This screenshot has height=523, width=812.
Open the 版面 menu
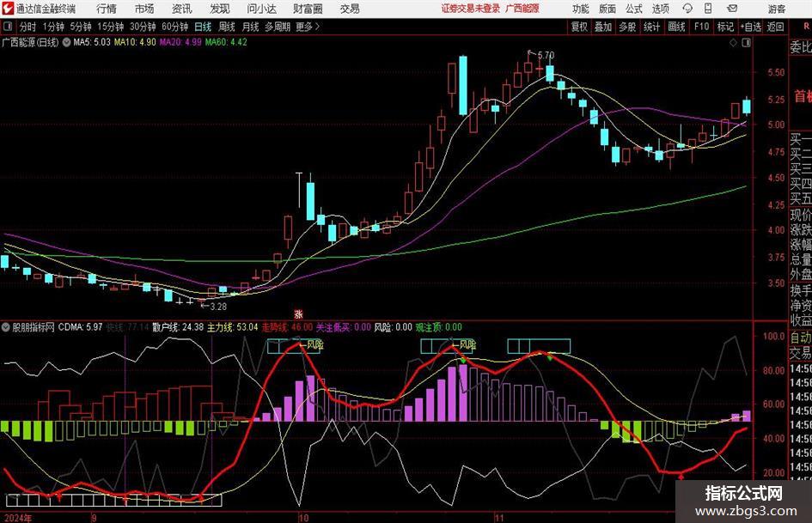tap(607, 9)
